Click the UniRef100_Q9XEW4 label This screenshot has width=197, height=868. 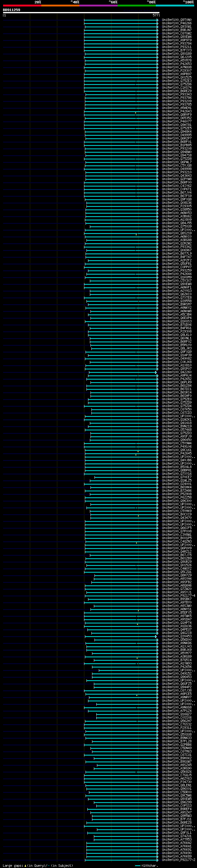pos(177,37)
